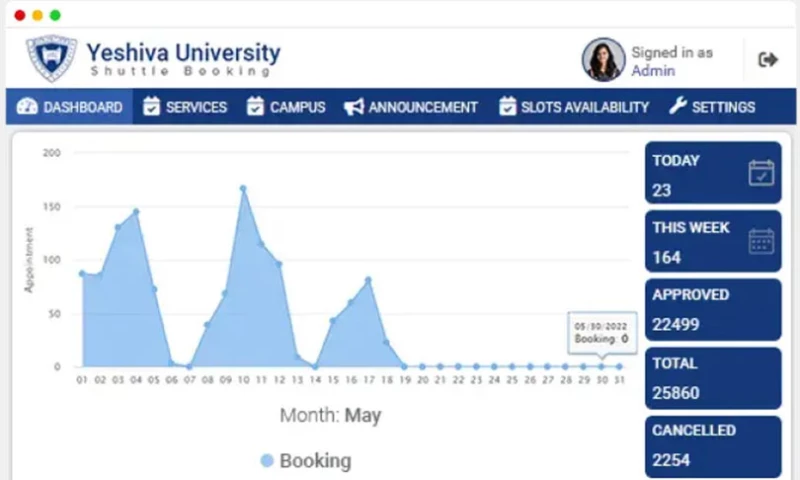Click the Announcement megaphone icon
Screen dimensions: 800x480
[x=354, y=107]
